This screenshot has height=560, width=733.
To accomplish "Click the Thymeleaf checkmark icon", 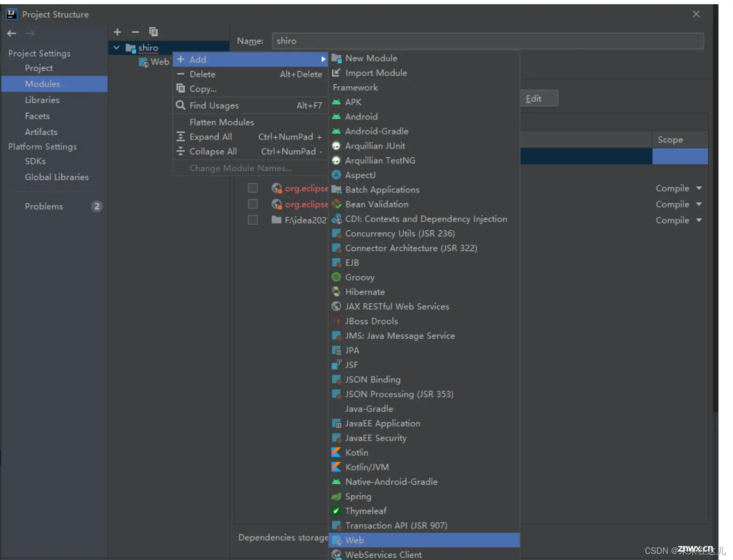I will coord(336,511).
